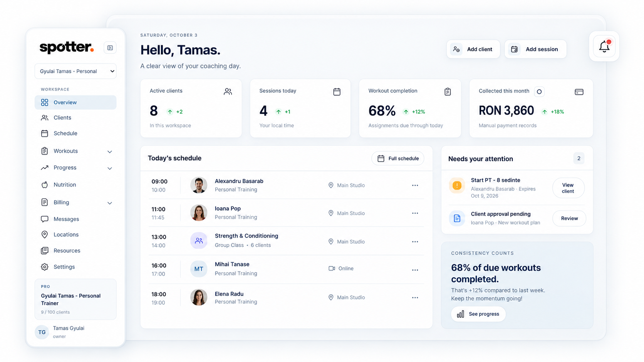Viewport: 644px width, 362px height.
Task: Click View client for Start PT alert
Action: click(x=568, y=188)
